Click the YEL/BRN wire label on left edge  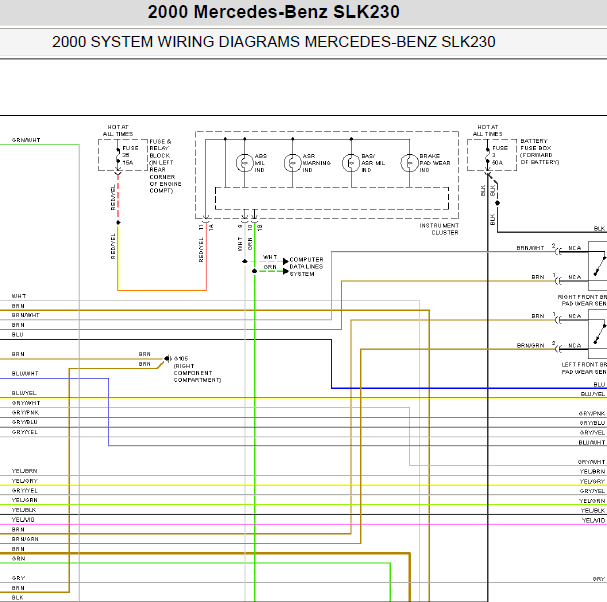coord(24,471)
